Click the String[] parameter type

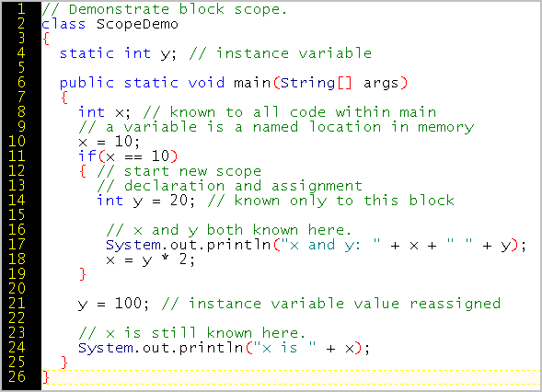pyautogui.click(x=316, y=83)
